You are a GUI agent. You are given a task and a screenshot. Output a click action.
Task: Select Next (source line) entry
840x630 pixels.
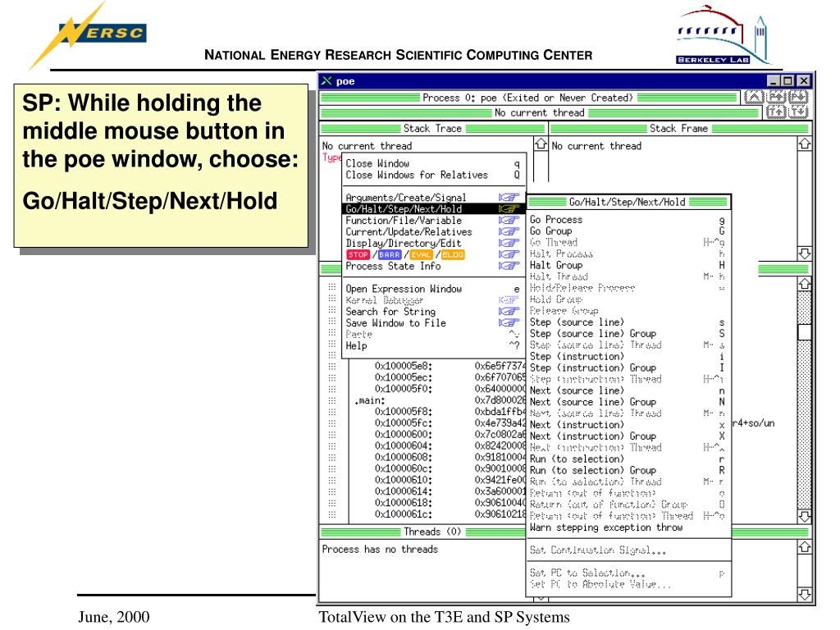click(x=628, y=391)
